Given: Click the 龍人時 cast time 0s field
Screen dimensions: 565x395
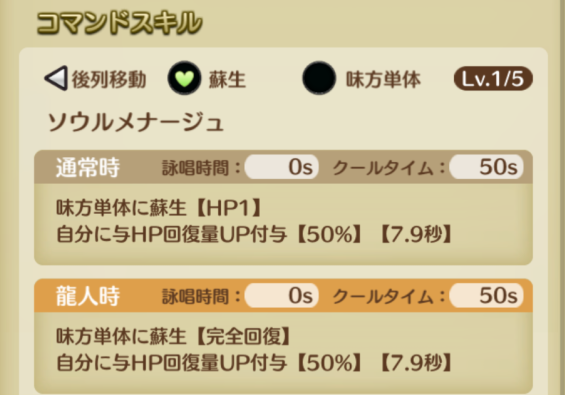Looking at the screenshot, I should click(x=282, y=296).
